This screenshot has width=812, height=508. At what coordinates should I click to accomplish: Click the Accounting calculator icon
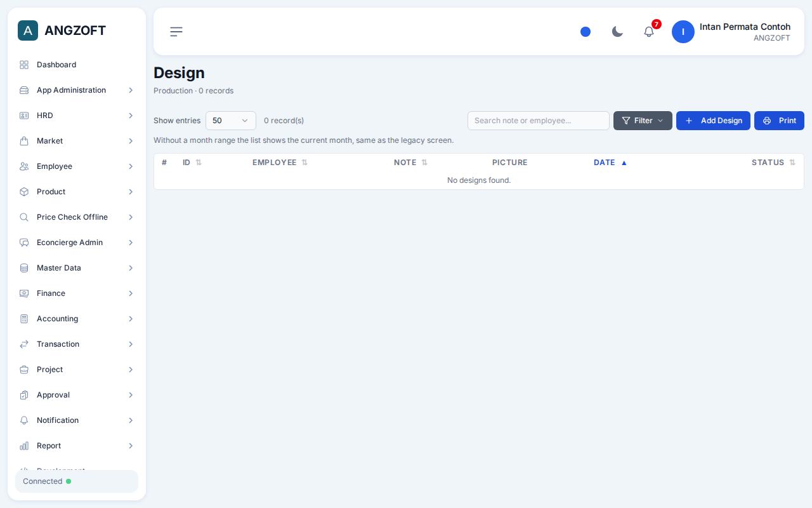pos(24,319)
